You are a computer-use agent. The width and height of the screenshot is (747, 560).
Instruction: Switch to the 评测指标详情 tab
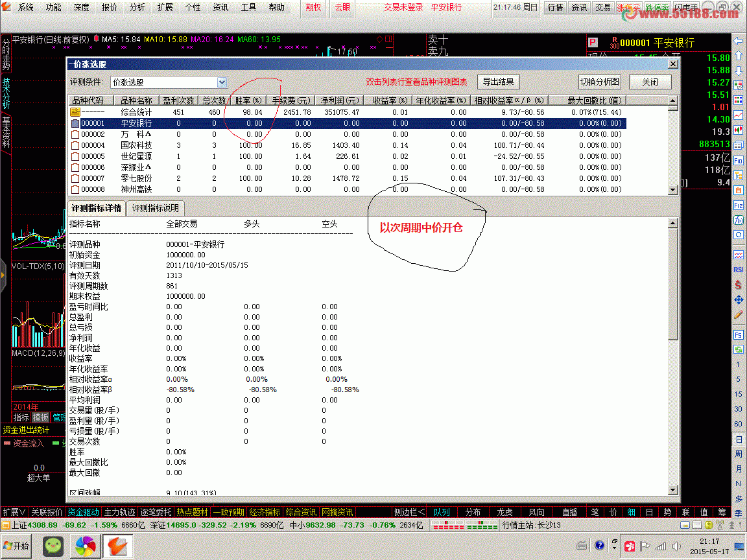[97, 209]
